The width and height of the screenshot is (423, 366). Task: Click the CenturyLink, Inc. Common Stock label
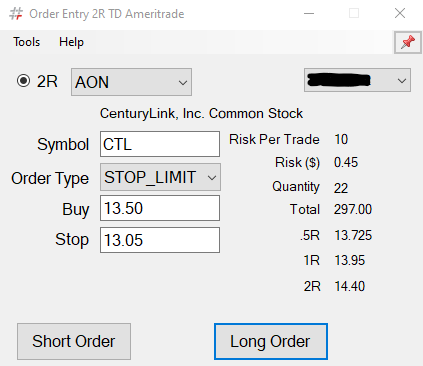pyautogui.click(x=201, y=114)
